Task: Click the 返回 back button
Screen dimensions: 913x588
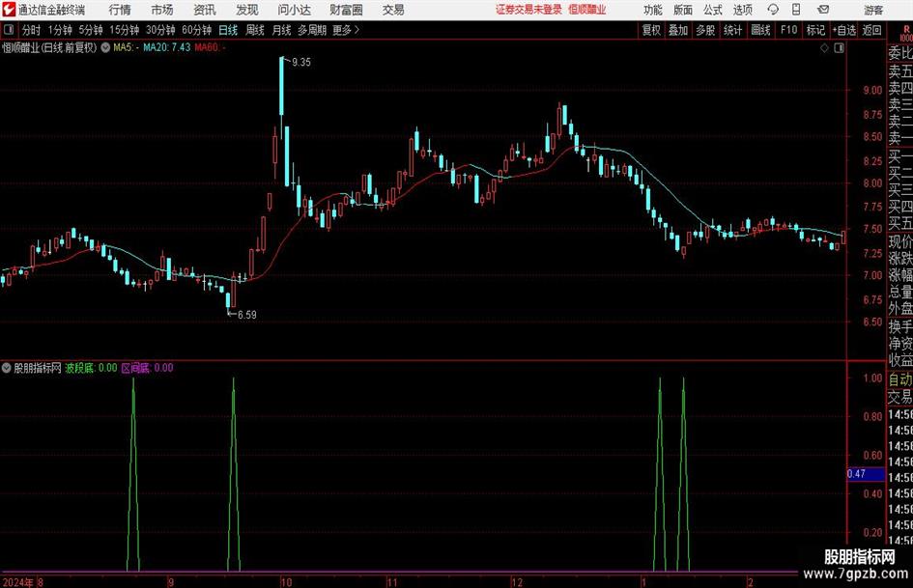Action: pos(871,30)
